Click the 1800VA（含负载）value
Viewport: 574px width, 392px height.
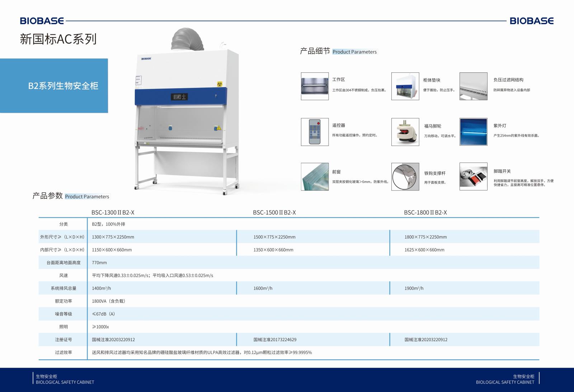[x=109, y=301]
